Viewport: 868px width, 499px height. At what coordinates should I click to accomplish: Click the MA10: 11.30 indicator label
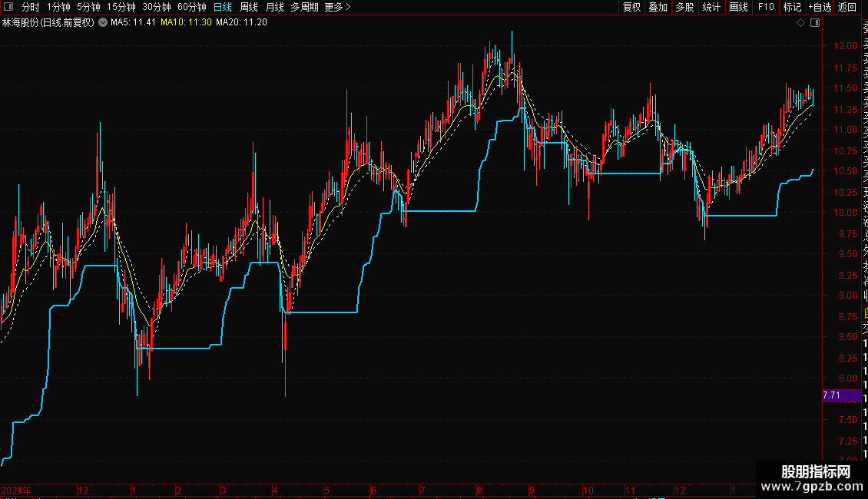tap(186, 23)
